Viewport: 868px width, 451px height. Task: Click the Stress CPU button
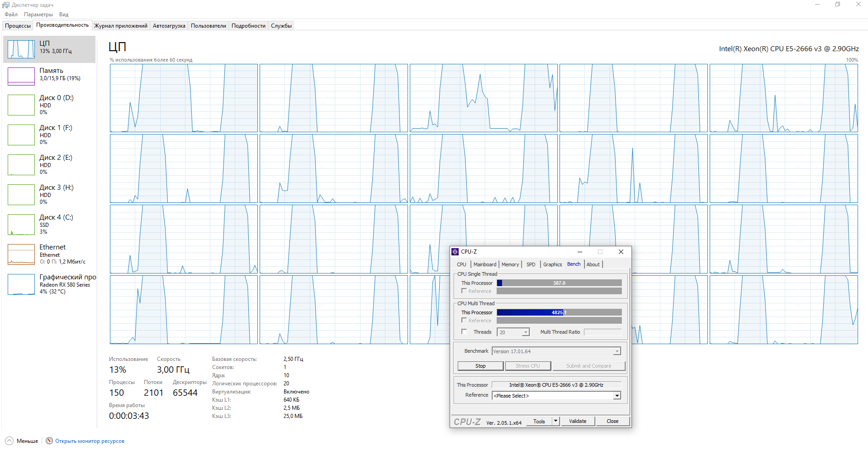point(528,366)
